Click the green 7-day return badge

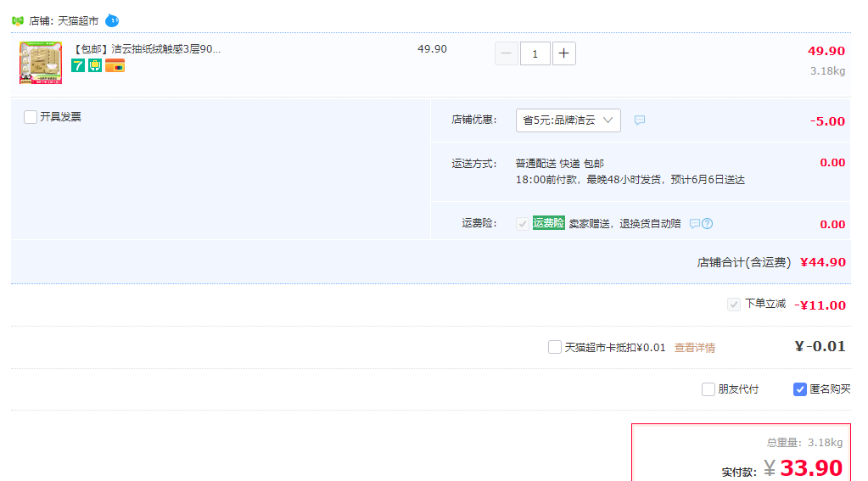pyautogui.click(x=78, y=66)
